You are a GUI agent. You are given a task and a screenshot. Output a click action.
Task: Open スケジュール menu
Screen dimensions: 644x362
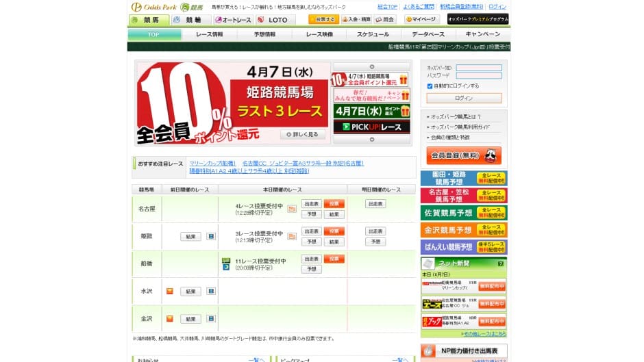click(x=373, y=34)
